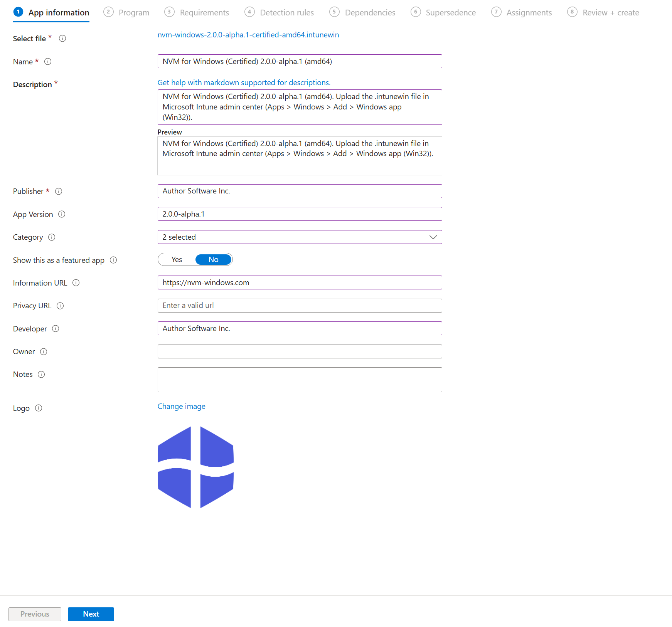672x627 pixels.
Task: Go to Review + create tab
Action: click(603, 13)
